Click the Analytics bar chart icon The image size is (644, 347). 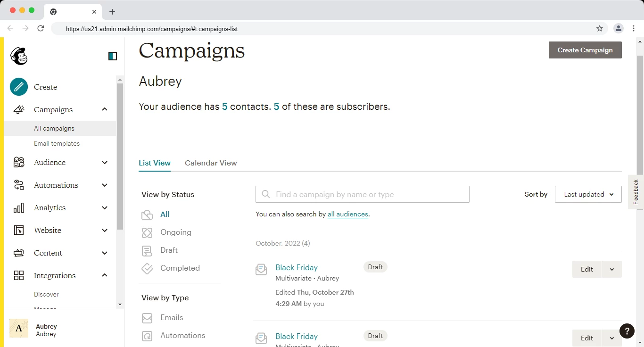[19, 207]
